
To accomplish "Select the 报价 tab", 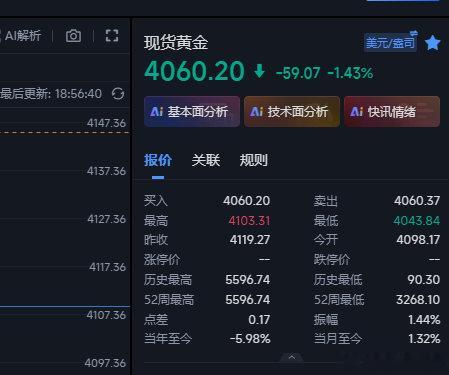I will click(158, 160).
